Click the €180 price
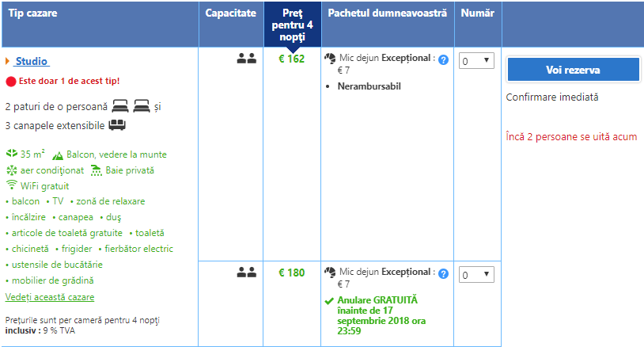 point(291,273)
